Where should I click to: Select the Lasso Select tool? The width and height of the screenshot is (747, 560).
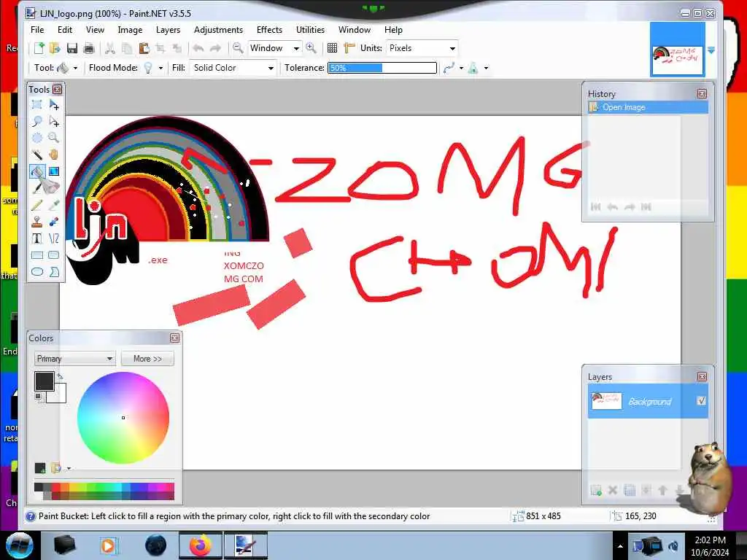[x=36, y=122]
